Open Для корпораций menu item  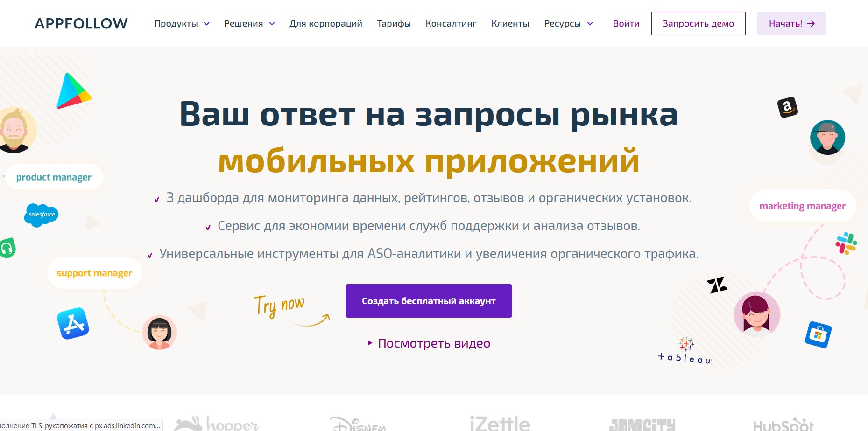pyautogui.click(x=325, y=23)
